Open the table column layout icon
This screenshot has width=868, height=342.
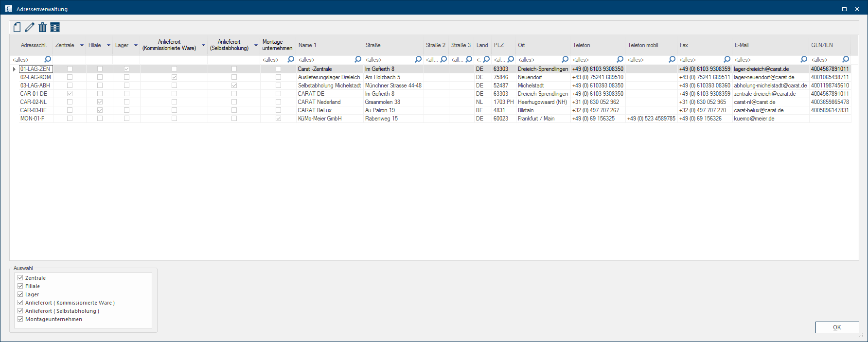(55, 27)
